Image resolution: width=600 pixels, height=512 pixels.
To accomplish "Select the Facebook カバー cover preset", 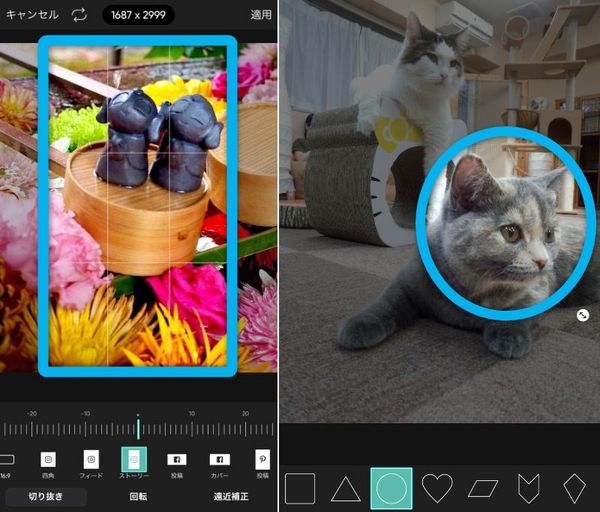I will tap(220, 465).
